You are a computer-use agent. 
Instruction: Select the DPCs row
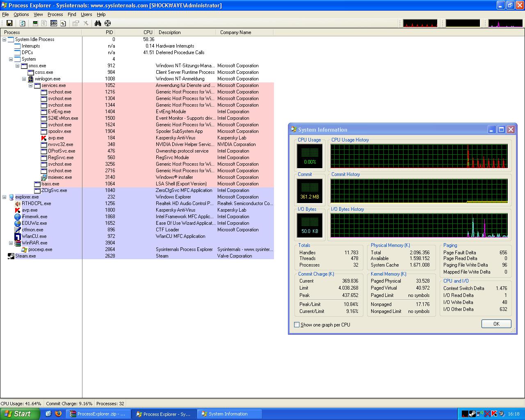click(137, 52)
